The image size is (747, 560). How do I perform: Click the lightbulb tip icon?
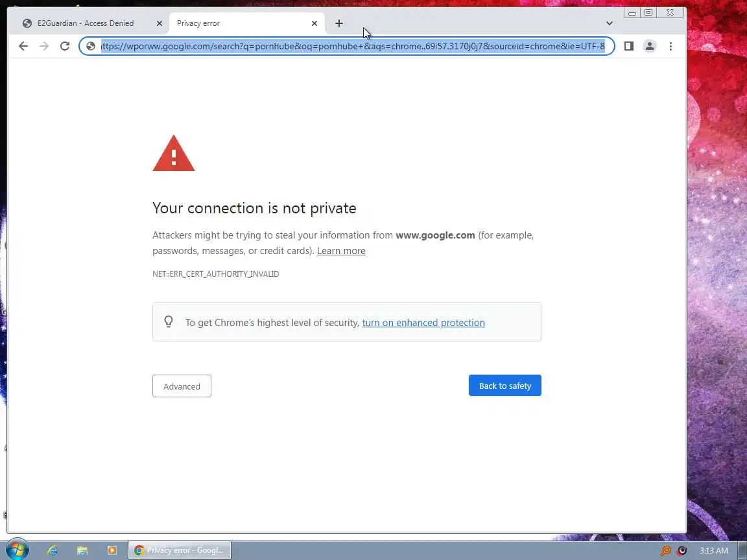[168, 321]
